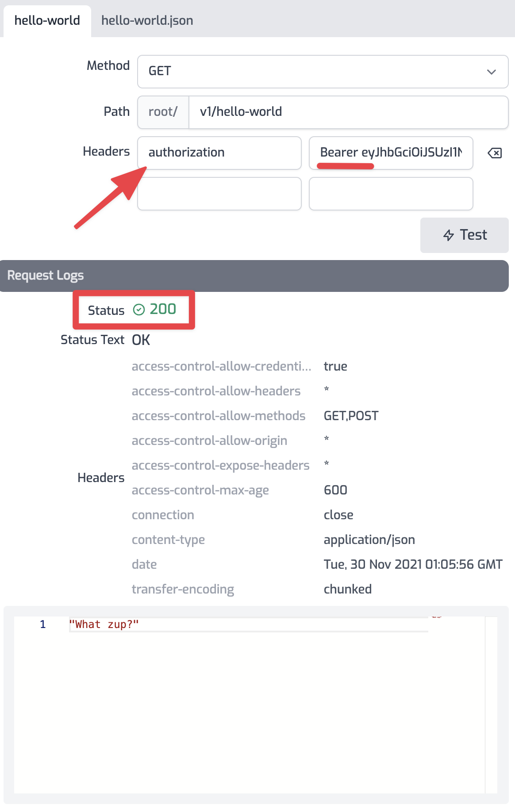Open the hello-world.json tab
This screenshot has width=515, height=812.
click(x=147, y=21)
